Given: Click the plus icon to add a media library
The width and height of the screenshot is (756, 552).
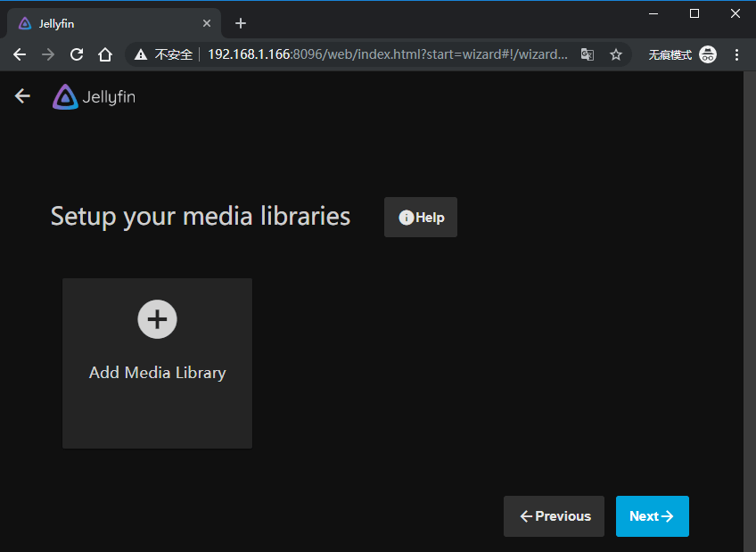Looking at the screenshot, I should pyautogui.click(x=157, y=318).
